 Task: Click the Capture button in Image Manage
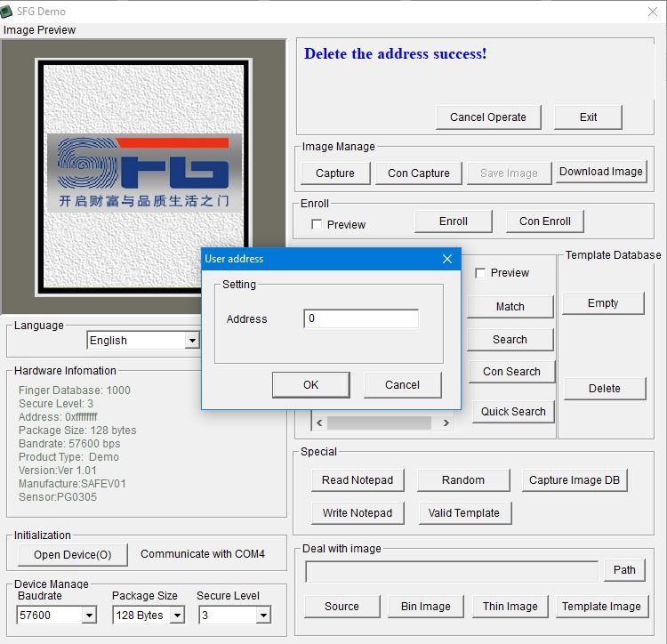pos(335,173)
